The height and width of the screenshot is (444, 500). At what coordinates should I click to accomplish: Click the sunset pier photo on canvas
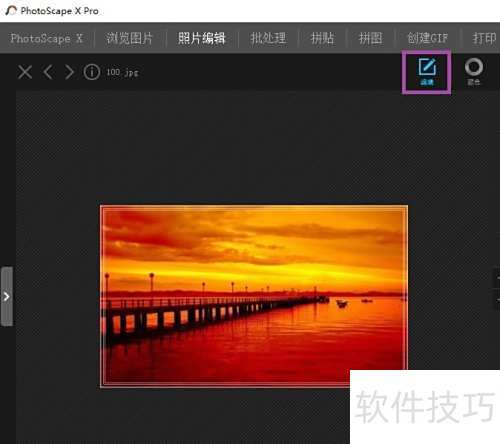(x=254, y=296)
